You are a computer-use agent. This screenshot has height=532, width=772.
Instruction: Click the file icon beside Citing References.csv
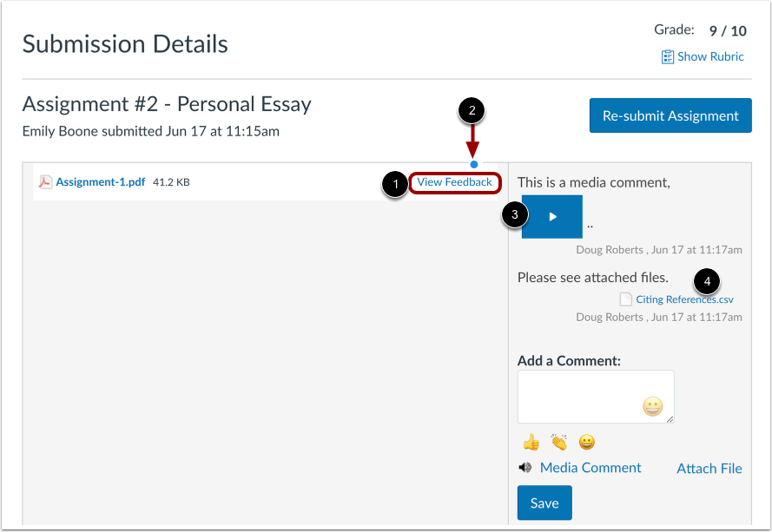click(x=624, y=299)
